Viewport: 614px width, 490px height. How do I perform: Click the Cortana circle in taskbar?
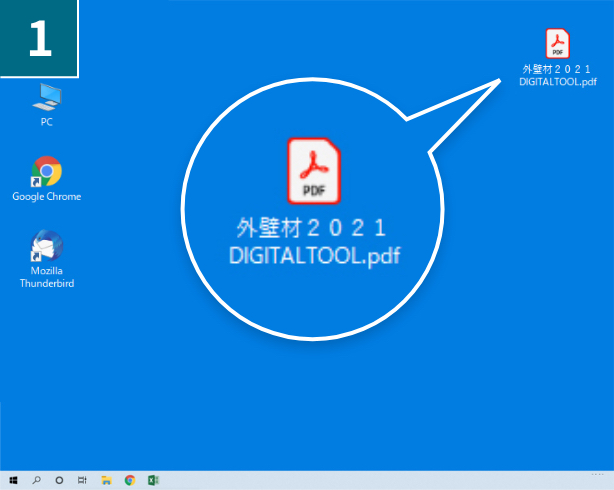[x=60, y=480]
